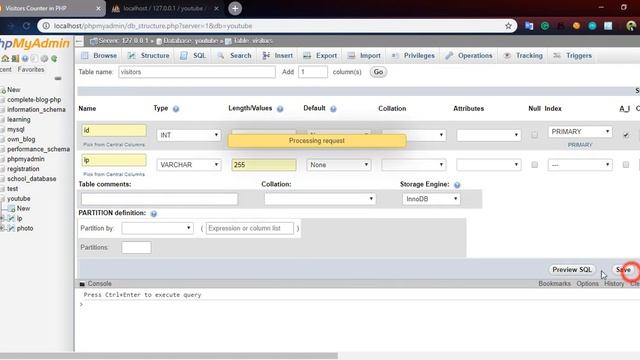Open new browser tab plus button
This screenshot has height=360, width=640.
click(x=235, y=9)
